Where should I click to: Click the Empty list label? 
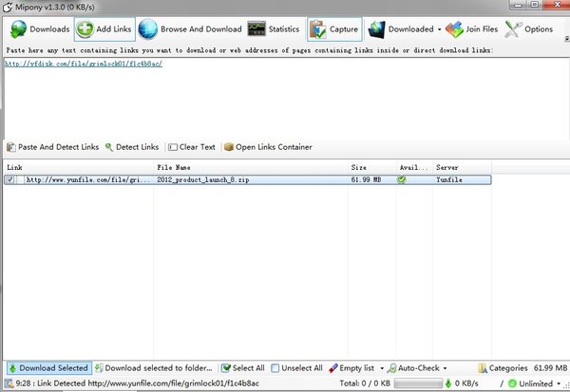356,368
